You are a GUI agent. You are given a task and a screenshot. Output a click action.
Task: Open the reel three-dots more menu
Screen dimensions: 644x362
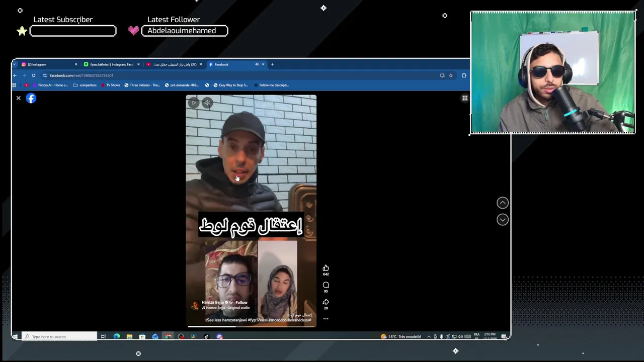tap(326, 319)
